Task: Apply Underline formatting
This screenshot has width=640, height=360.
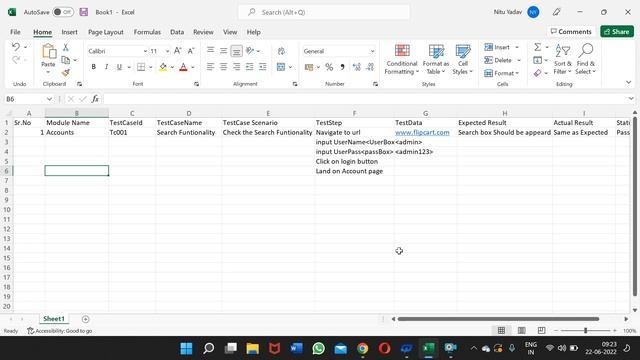Action: (x=119, y=67)
